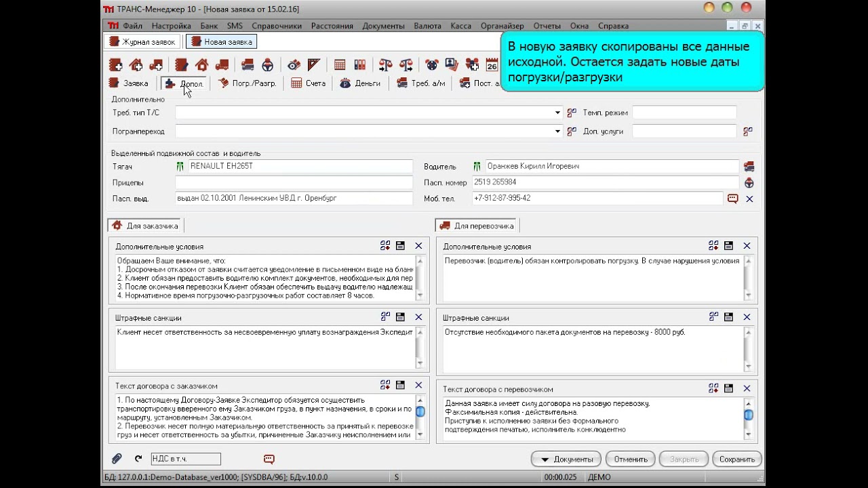Click inside the Прицепы field
The image size is (868, 488).
pos(294,182)
